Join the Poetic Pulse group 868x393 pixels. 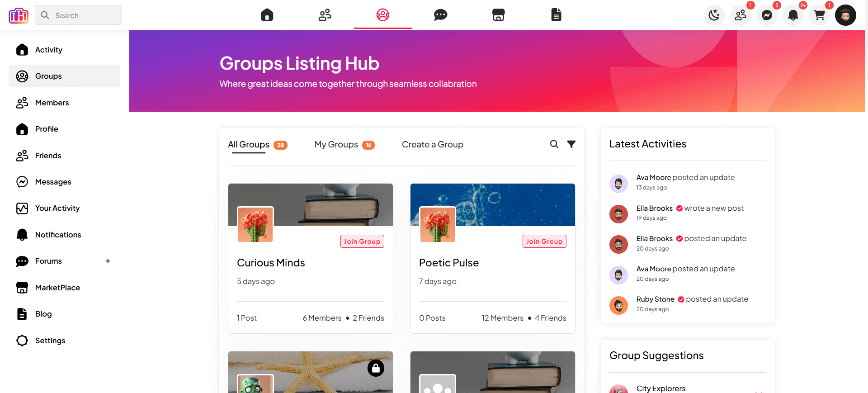point(544,241)
